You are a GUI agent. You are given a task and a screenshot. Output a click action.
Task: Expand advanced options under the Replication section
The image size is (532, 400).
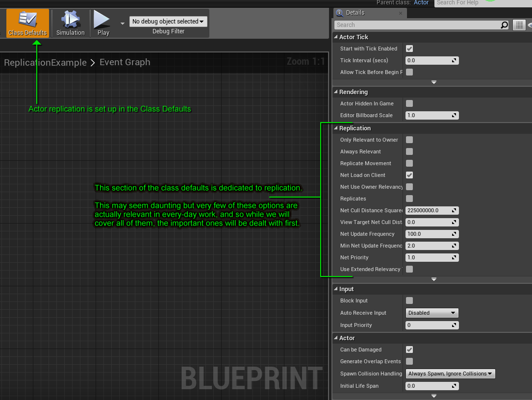[433, 279]
